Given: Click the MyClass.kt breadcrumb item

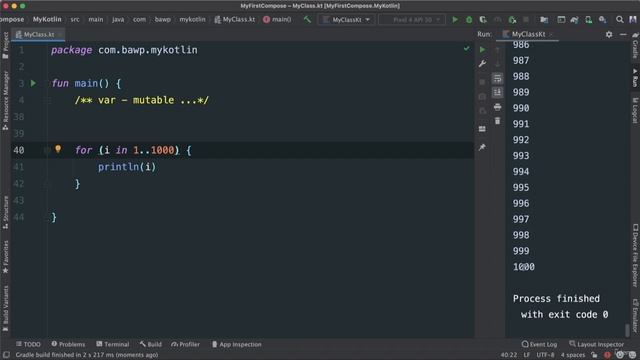Looking at the screenshot, I should pos(235,19).
